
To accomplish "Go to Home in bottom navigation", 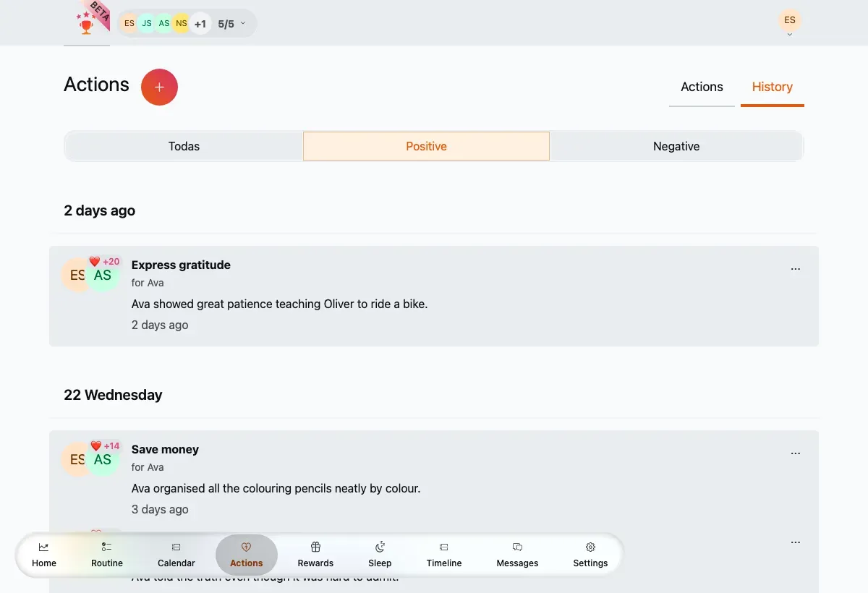I will (44, 555).
